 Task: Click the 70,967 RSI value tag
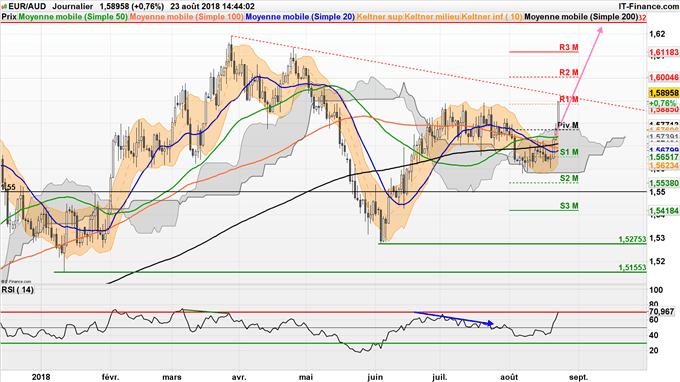click(662, 311)
